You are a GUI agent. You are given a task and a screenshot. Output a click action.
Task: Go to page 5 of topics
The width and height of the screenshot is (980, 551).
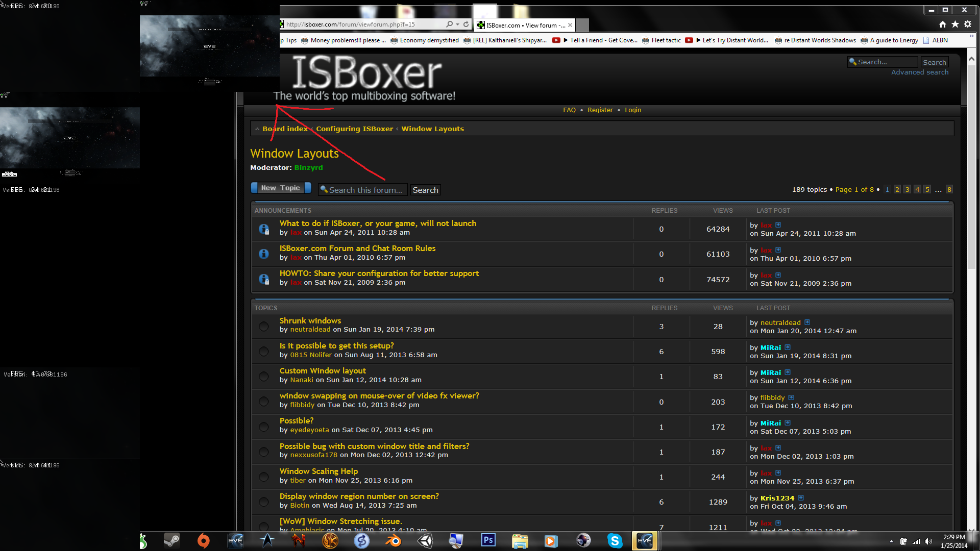click(x=927, y=189)
